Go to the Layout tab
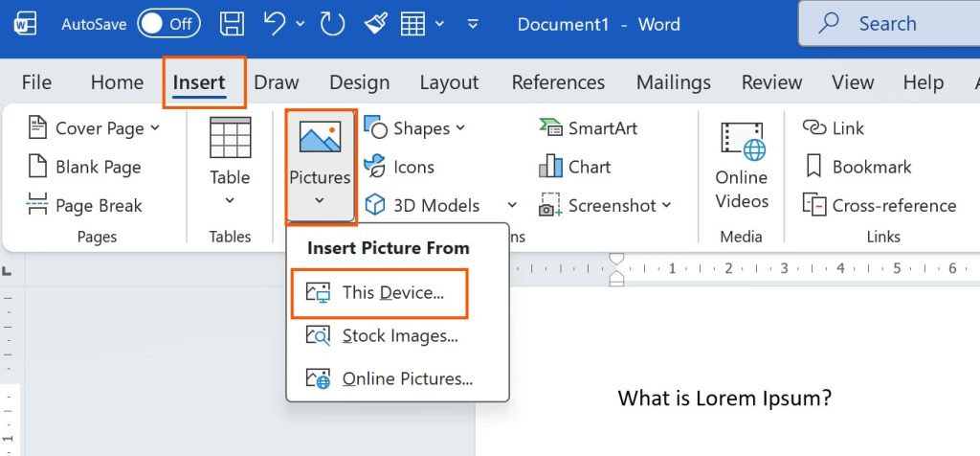The image size is (980, 456). [x=449, y=82]
